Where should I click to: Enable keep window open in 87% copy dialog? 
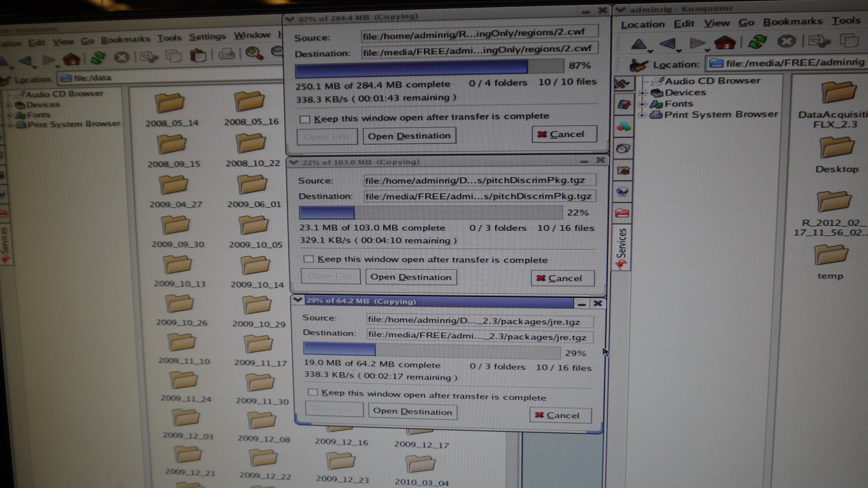pyautogui.click(x=305, y=119)
